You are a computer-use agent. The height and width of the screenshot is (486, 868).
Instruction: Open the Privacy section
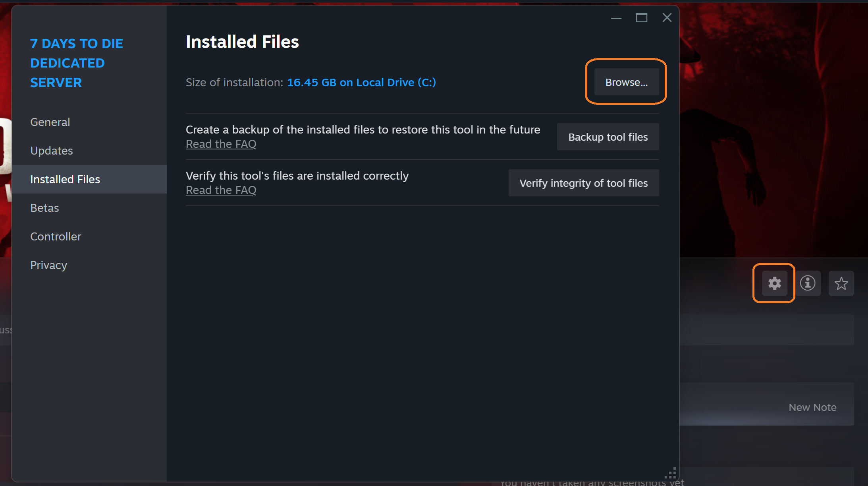point(48,265)
